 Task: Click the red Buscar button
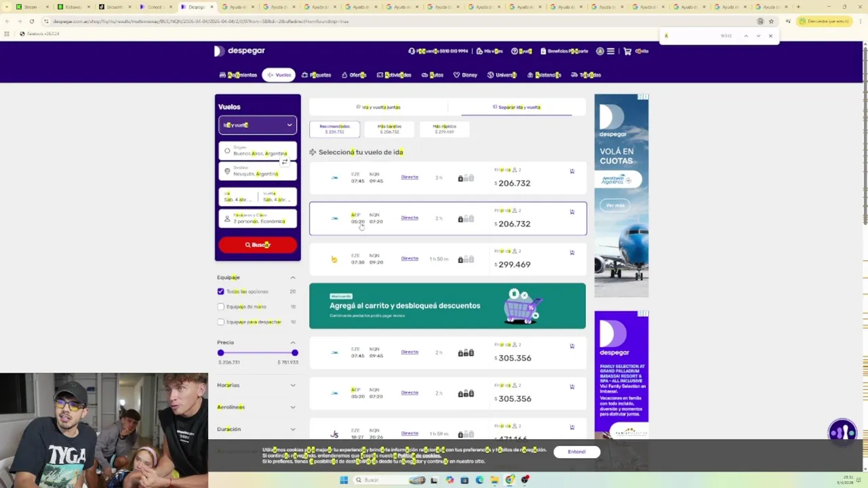point(258,245)
